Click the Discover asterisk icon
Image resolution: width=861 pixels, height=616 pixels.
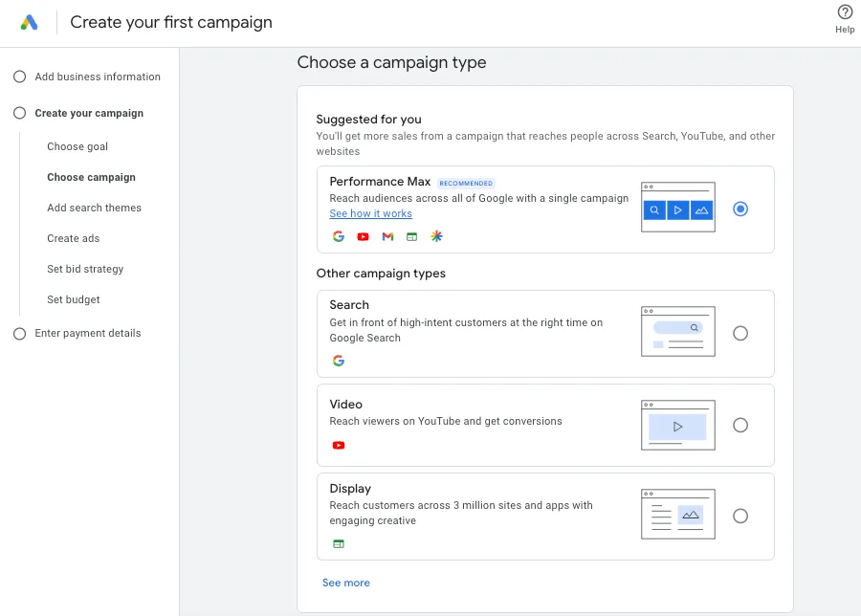pos(436,236)
